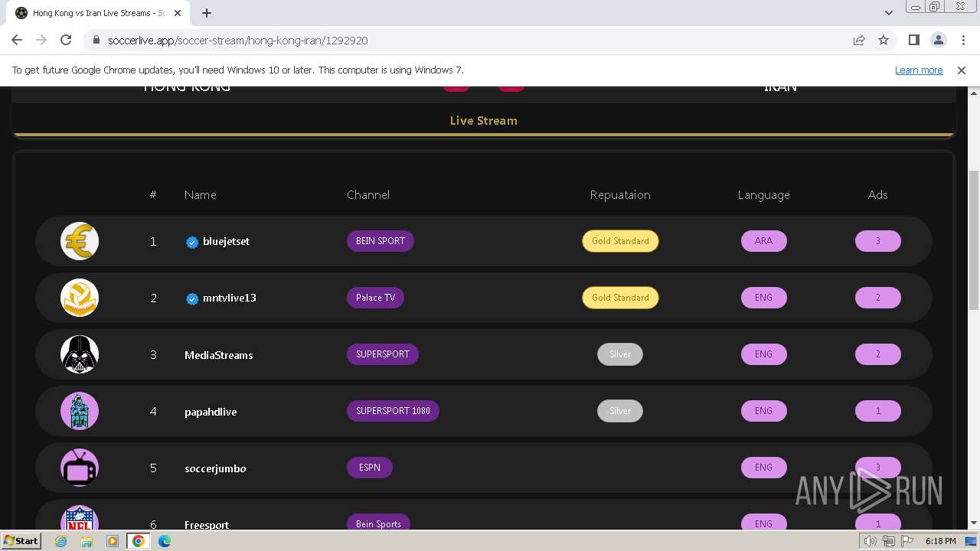Open the Learn more link

pyautogui.click(x=919, y=70)
